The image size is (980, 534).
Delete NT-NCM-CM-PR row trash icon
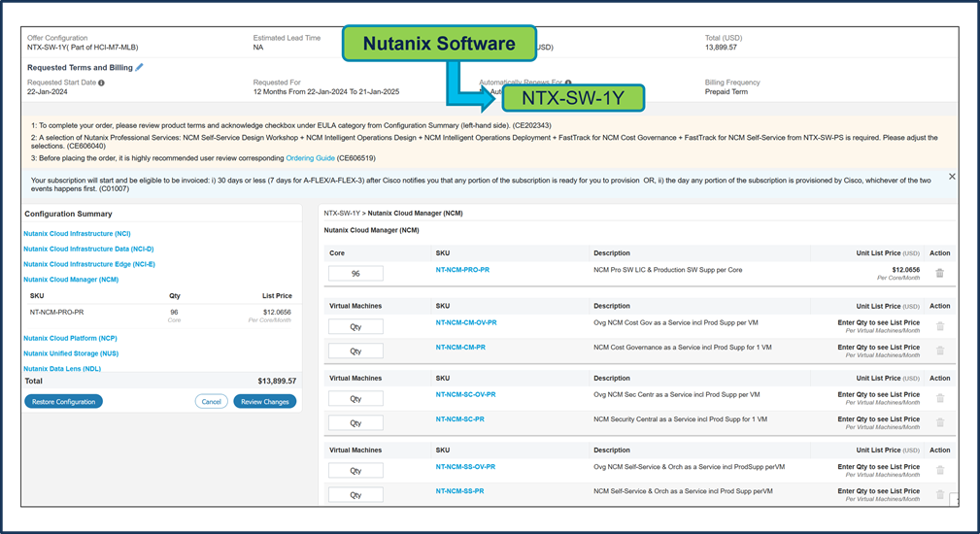click(x=940, y=350)
